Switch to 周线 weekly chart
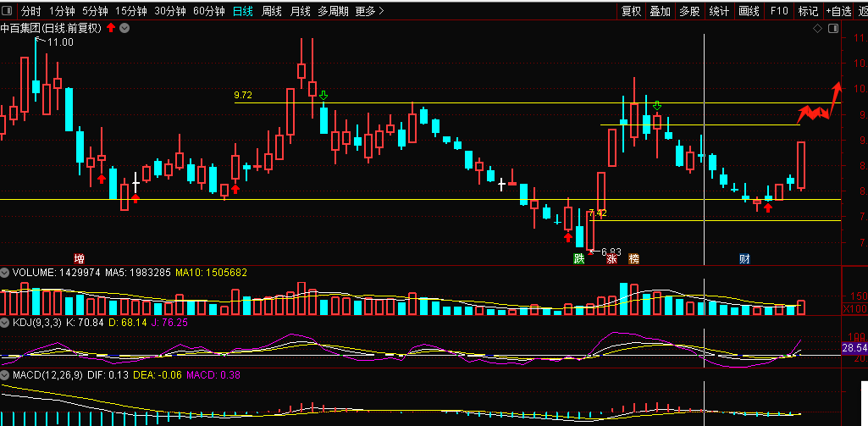This screenshot has height=426, width=868. tap(271, 10)
